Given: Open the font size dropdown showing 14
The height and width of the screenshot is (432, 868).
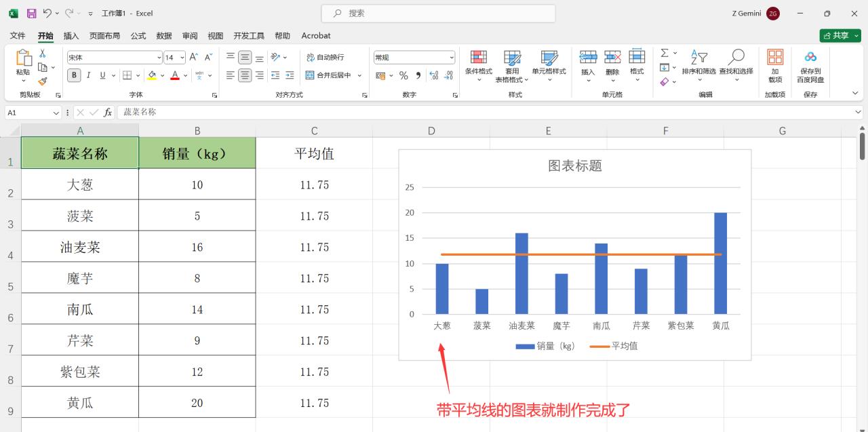Looking at the screenshot, I should pos(182,58).
